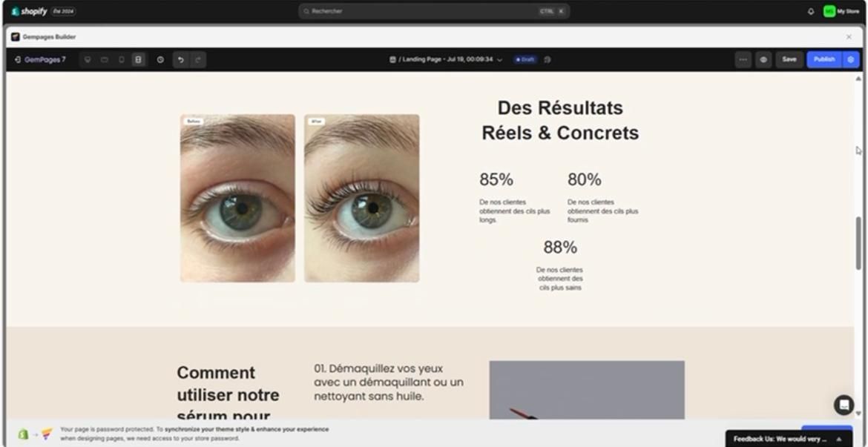Toggle the Draft status badge

tap(525, 59)
